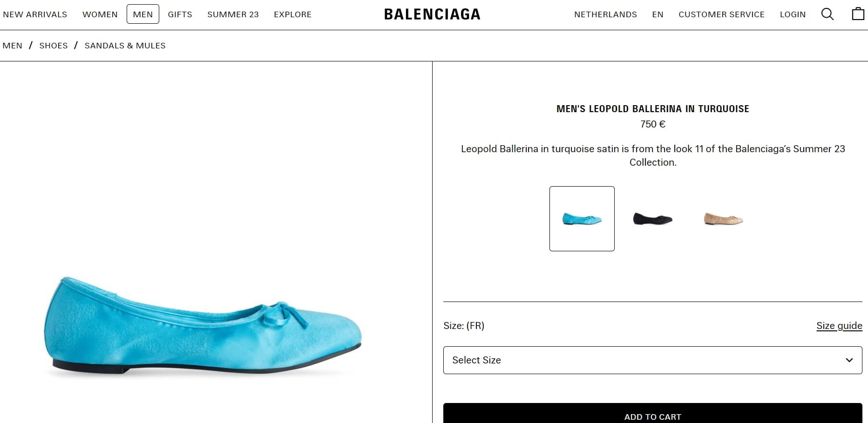Image resolution: width=868 pixels, height=423 pixels.
Task: Click the Balenciaga logo
Action: [x=432, y=14]
